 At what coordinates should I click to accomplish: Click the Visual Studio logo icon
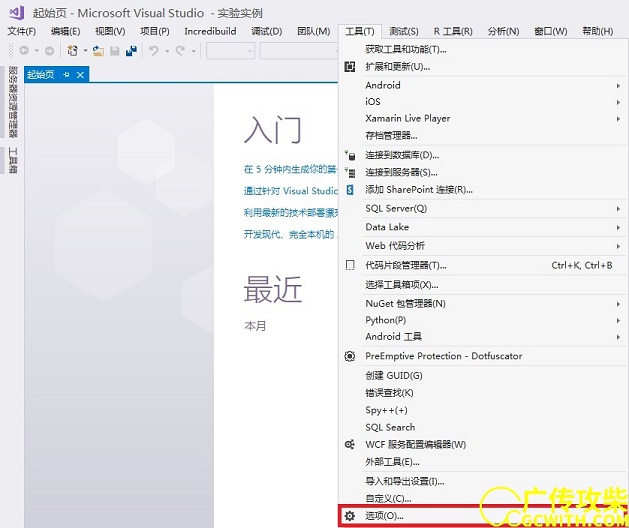pyautogui.click(x=17, y=13)
